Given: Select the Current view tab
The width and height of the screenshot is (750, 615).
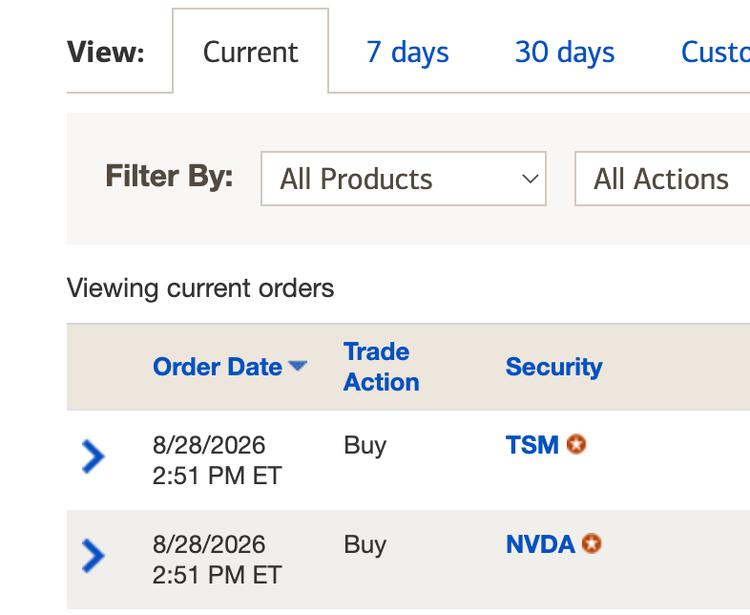Looking at the screenshot, I should [250, 51].
